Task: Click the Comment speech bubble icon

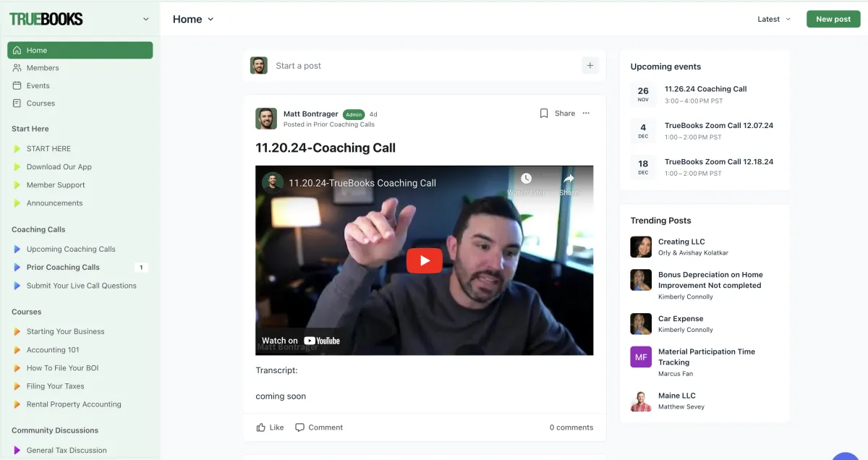Action: click(299, 427)
